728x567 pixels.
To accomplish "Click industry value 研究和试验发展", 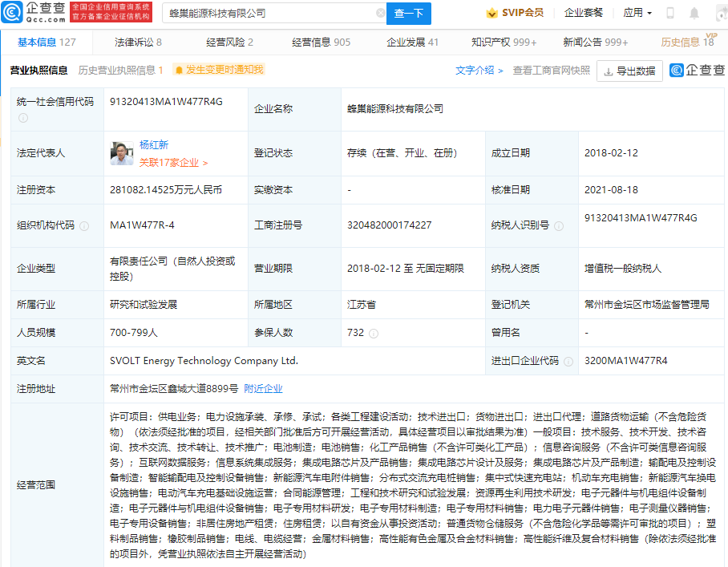I will coord(144,305).
